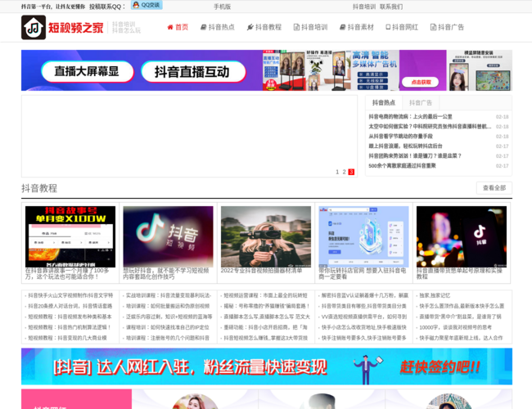Open 抖音快手火山文字视频制作 list link
This screenshot has height=409, width=532.
click(x=70, y=296)
